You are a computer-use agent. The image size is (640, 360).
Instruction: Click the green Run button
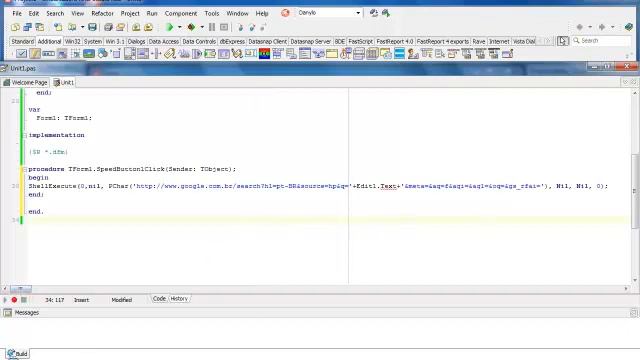pyautogui.click(x=170, y=27)
